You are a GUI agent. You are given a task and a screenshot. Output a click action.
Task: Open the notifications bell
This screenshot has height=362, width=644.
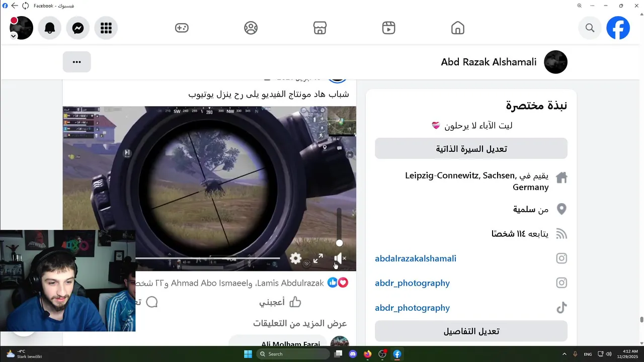pos(49,28)
